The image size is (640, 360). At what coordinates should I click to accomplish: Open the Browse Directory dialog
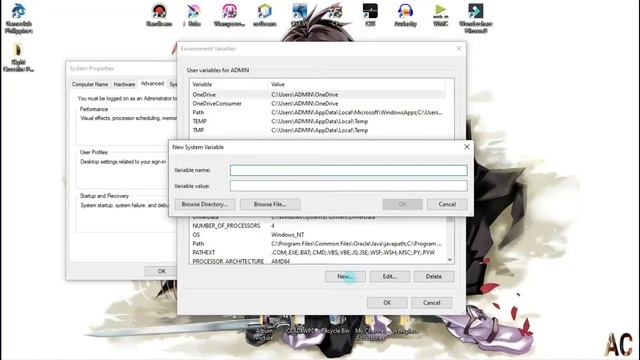coord(205,204)
